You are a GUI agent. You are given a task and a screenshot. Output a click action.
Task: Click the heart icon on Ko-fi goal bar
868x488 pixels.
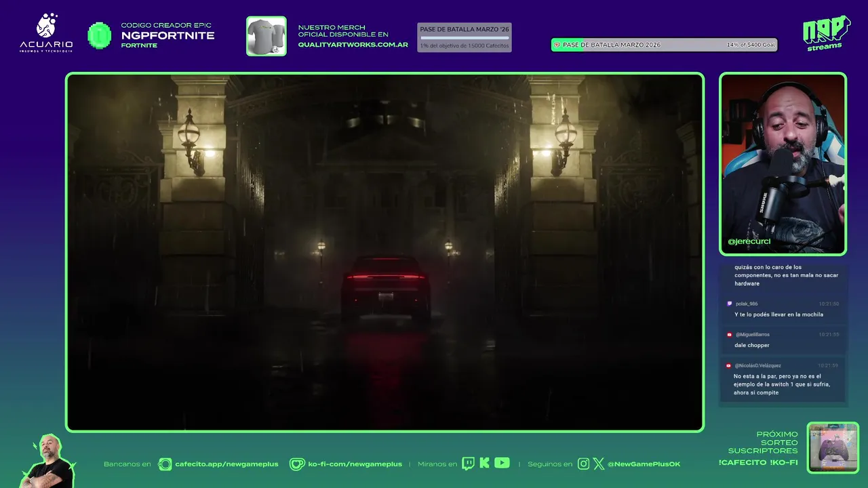(x=557, y=45)
